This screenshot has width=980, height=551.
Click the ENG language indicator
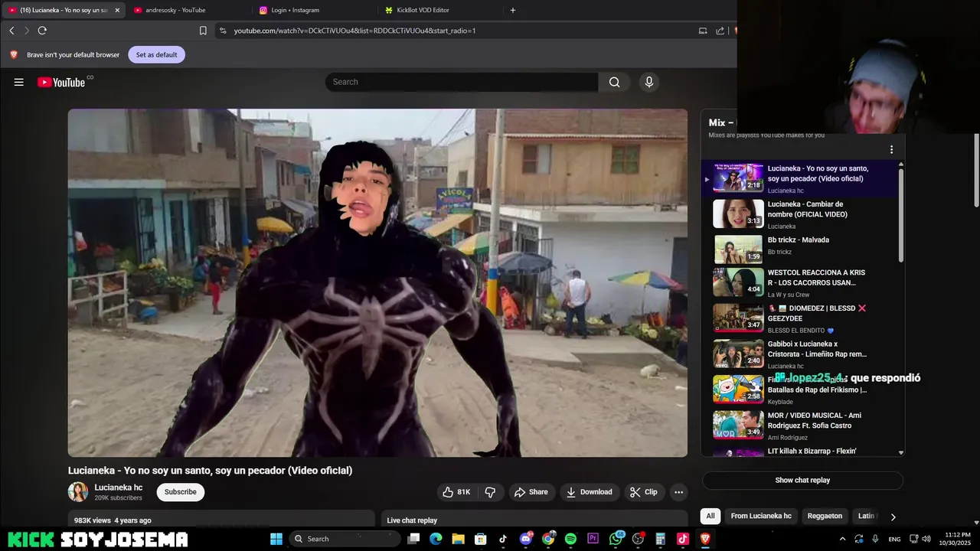pyautogui.click(x=894, y=540)
